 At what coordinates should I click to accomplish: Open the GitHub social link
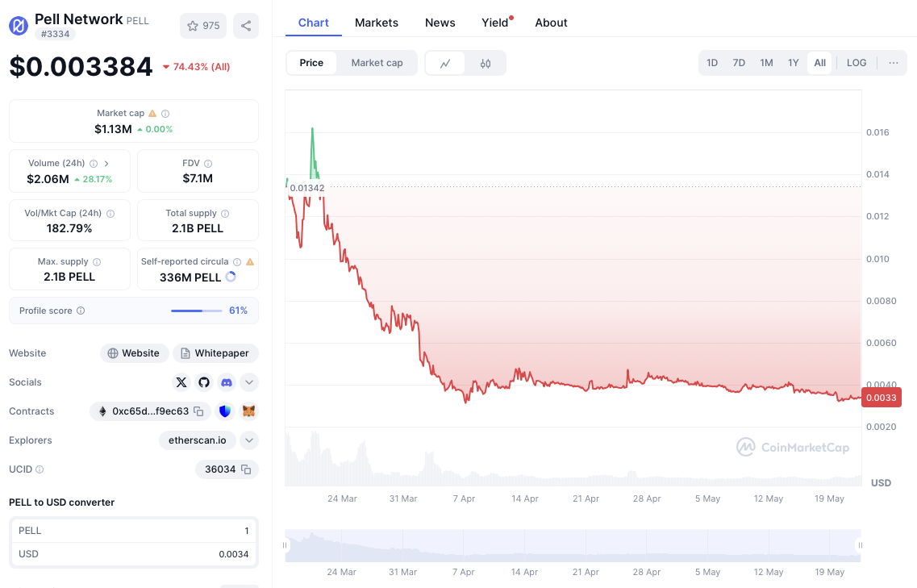point(204,382)
